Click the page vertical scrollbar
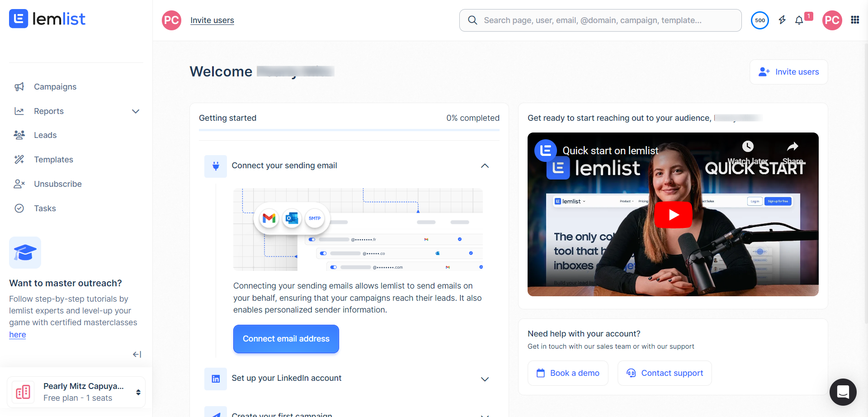The width and height of the screenshot is (868, 417). tap(866, 183)
